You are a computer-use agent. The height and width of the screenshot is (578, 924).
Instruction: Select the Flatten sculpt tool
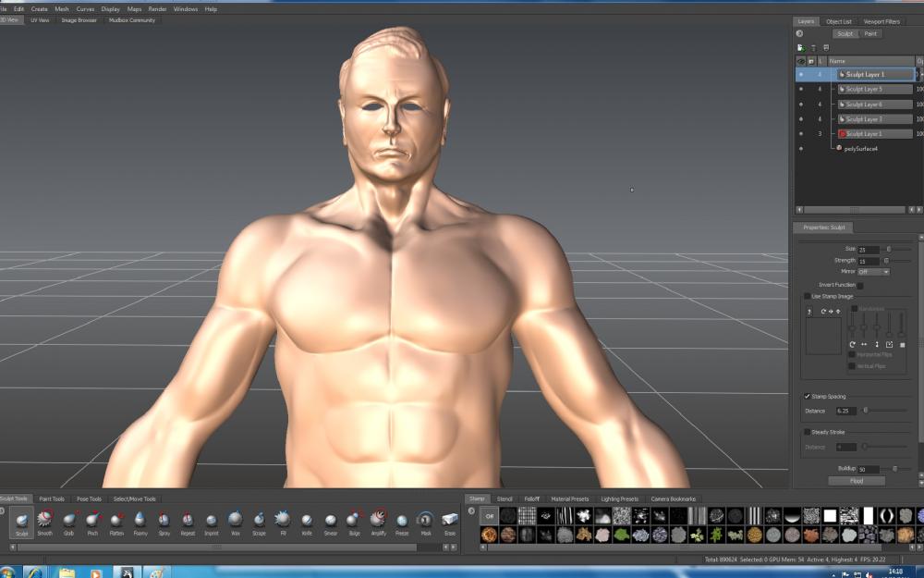point(116,523)
